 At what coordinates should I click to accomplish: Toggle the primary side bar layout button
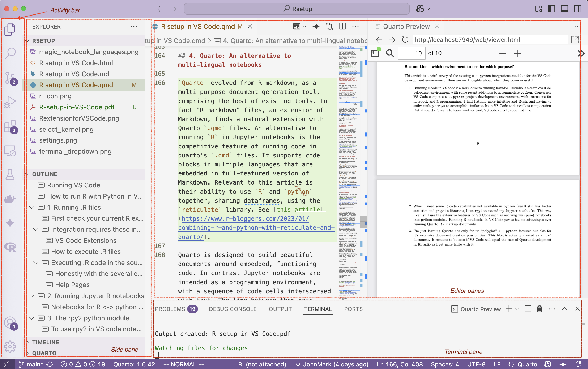pyautogui.click(x=551, y=9)
